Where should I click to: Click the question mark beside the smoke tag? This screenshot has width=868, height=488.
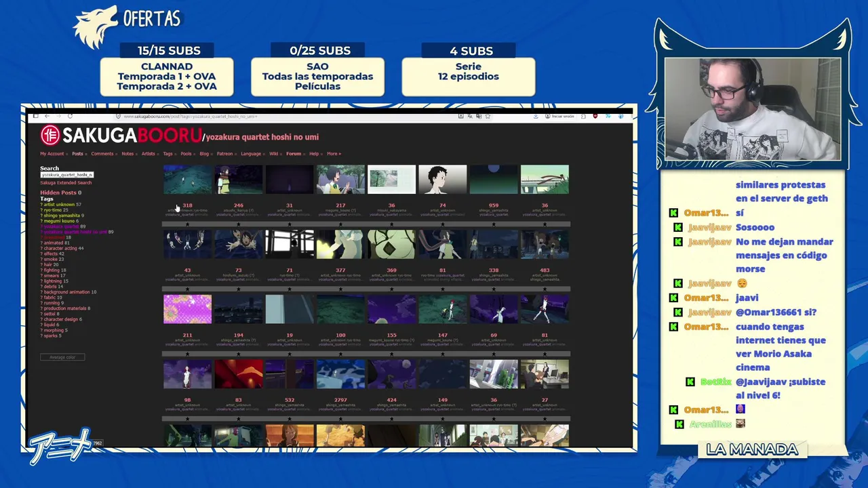[41, 259]
